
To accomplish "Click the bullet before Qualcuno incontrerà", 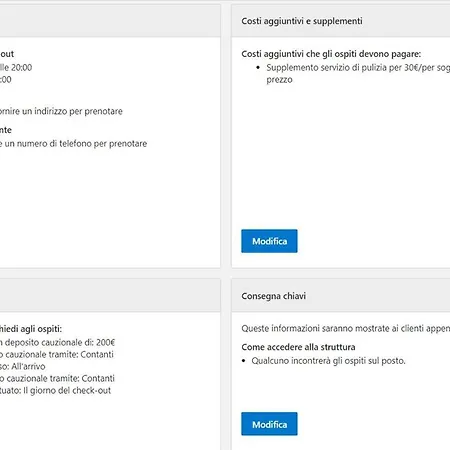I will [x=244, y=361].
